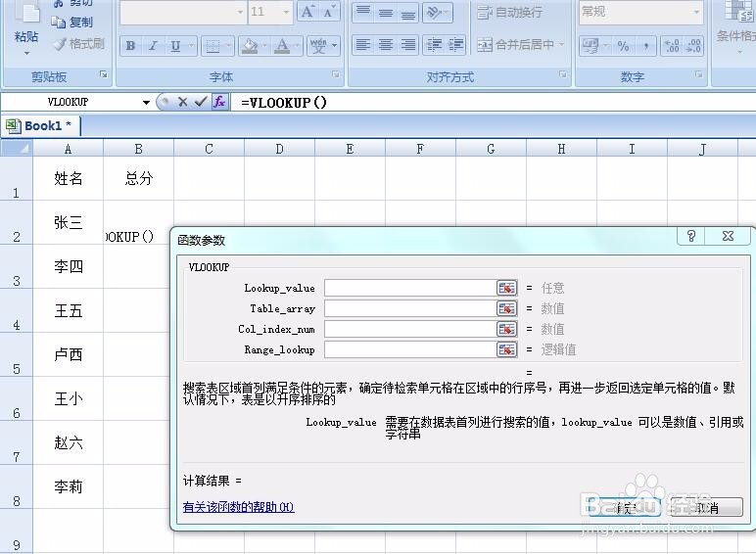Align text left icon
This screenshot has width=756, height=554.
click(x=363, y=45)
